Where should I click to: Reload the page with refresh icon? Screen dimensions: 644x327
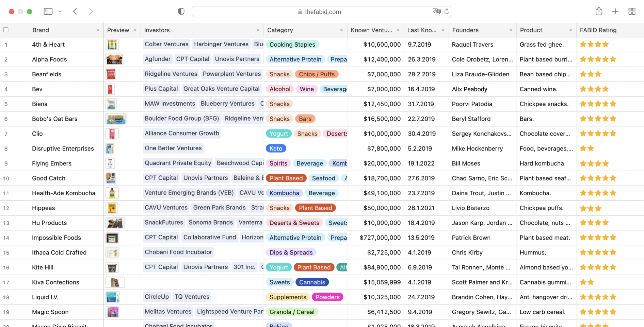447,11
